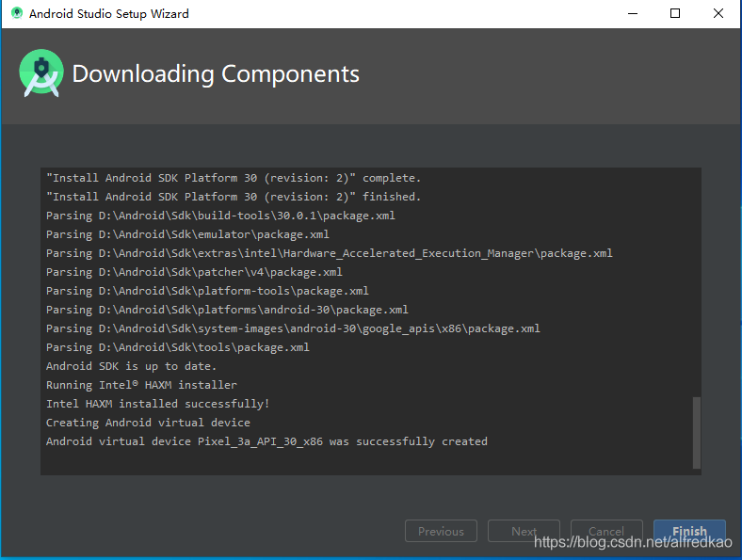This screenshot has width=742, height=560.
Task: Click the Install SDK Platform 30 "complete." line
Action: tap(234, 178)
